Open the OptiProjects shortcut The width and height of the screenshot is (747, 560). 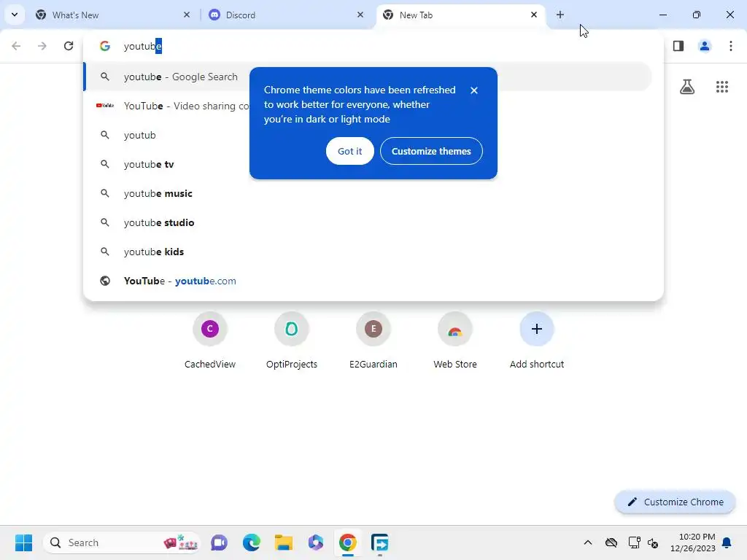click(292, 341)
